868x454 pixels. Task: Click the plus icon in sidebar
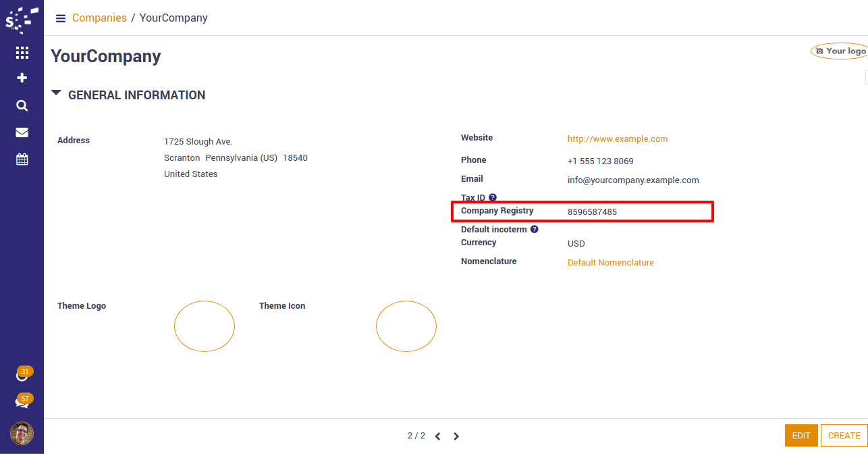click(22, 78)
